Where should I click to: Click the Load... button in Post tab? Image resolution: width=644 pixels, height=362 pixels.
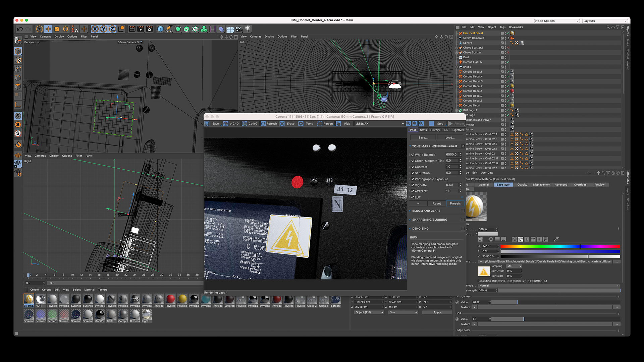click(450, 138)
